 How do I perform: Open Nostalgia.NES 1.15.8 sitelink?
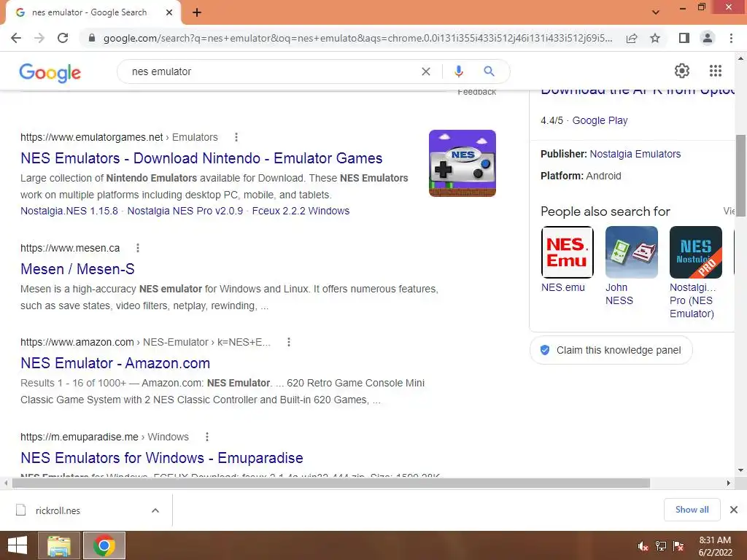[x=69, y=211]
